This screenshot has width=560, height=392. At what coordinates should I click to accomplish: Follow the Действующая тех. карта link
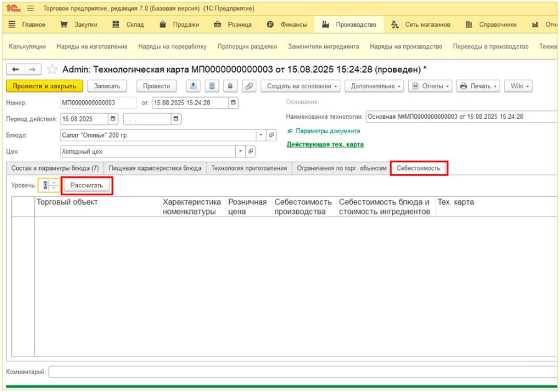pyautogui.click(x=325, y=144)
